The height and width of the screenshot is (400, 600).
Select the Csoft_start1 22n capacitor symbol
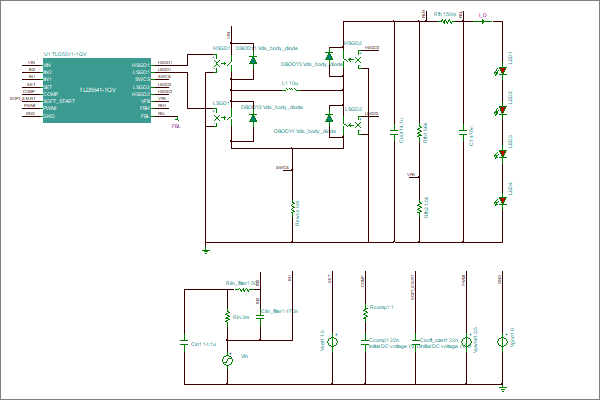[x=416, y=340]
